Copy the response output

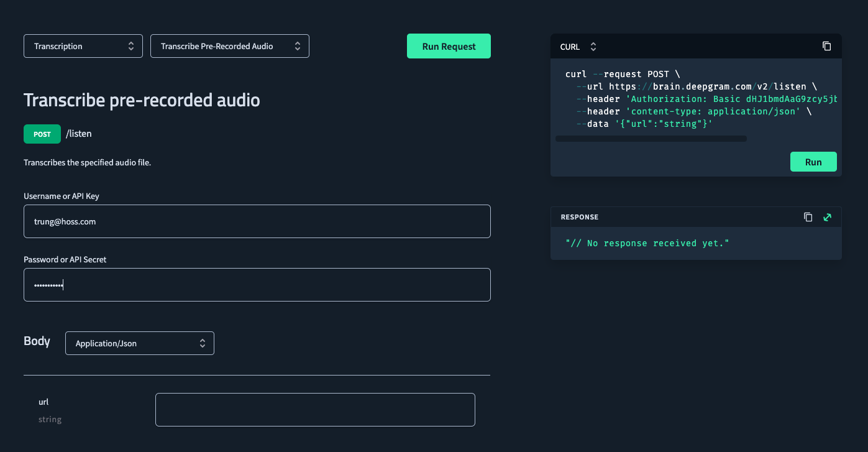[x=808, y=217]
